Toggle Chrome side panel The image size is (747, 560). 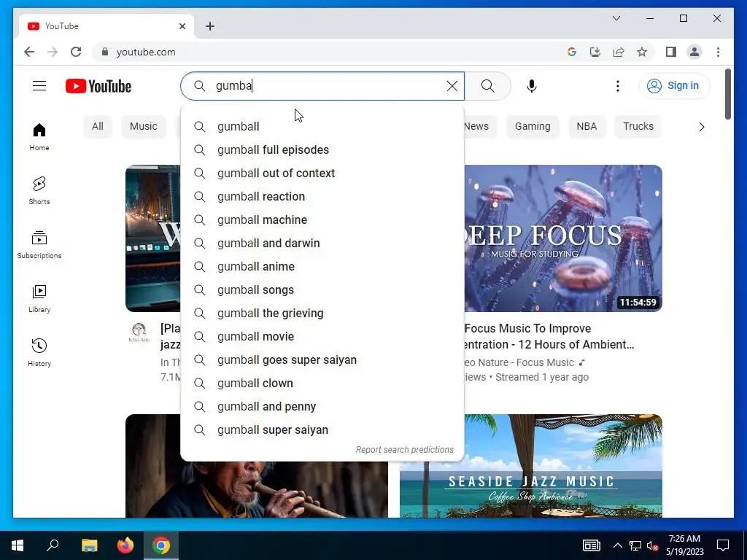(671, 52)
